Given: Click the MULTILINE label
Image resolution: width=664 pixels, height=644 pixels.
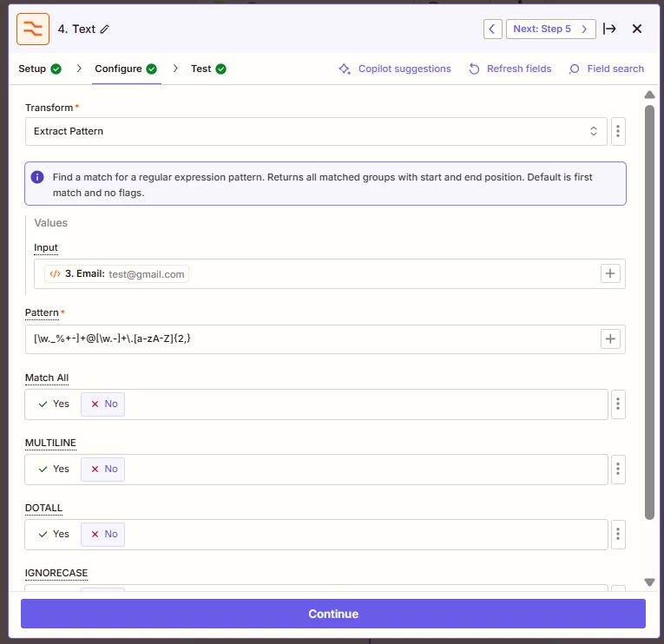Looking at the screenshot, I should 50,443.
